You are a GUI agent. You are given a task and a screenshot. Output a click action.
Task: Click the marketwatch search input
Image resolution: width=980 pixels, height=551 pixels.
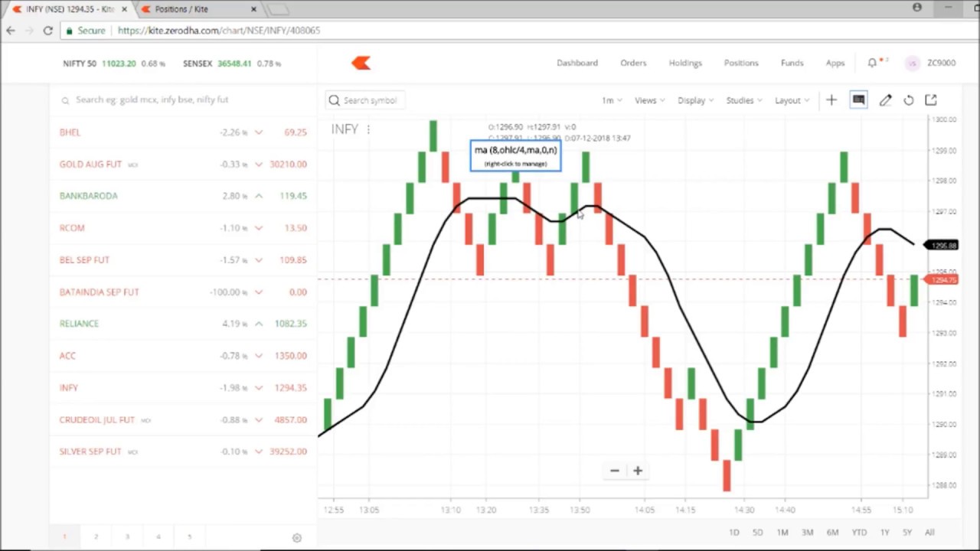pyautogui.click(x=184, y=100)
